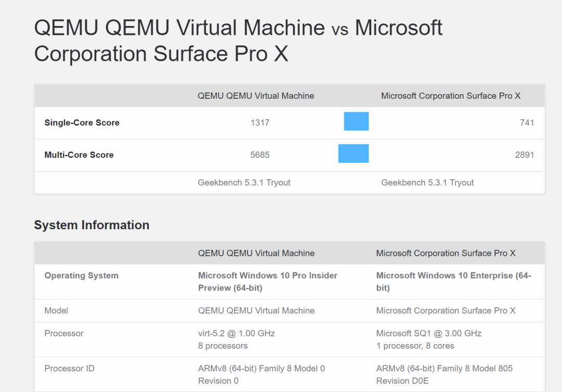The image size is (562, 392).
Task: Click the "System Information" section heading
Action: 92,225
